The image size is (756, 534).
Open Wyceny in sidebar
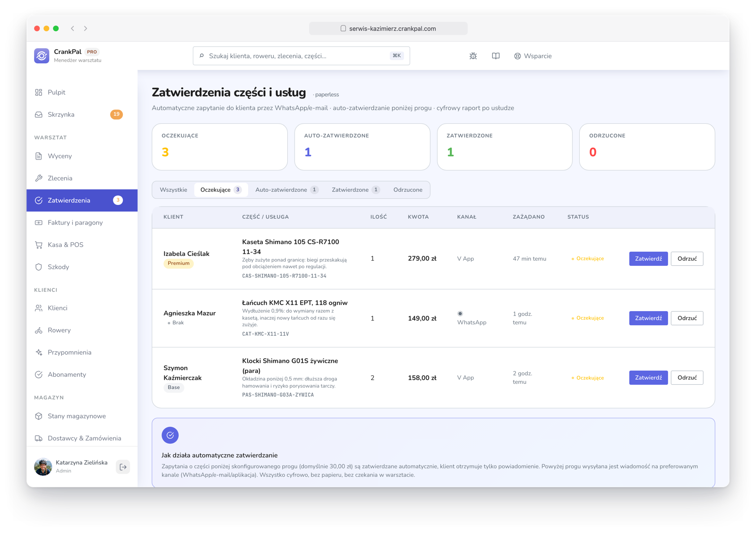[x=82, y=156]
